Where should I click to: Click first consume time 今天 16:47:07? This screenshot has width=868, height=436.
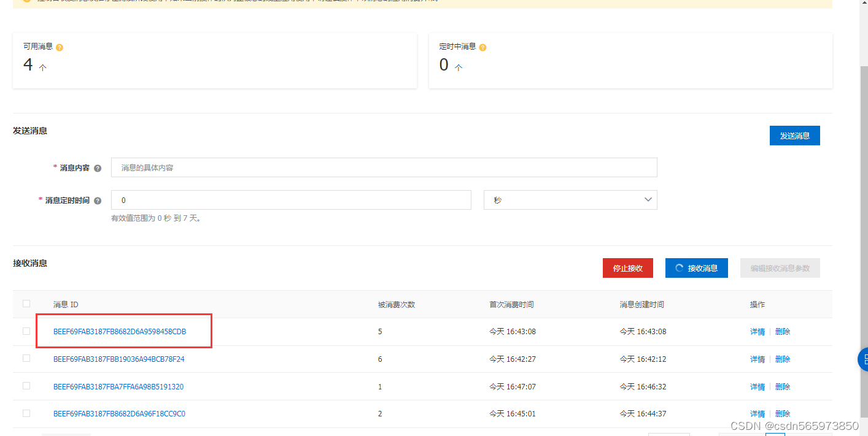tap(513, 387)
